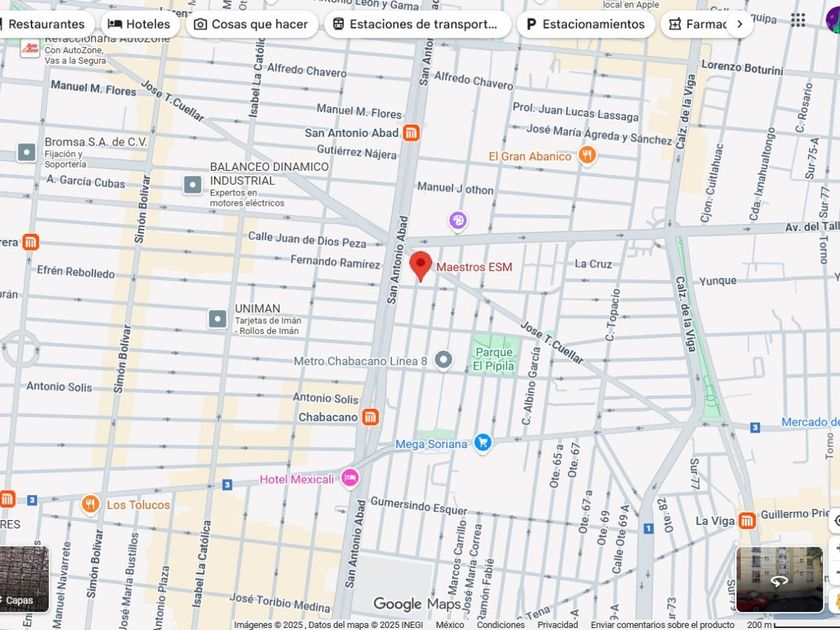
Task: Click the AutoZone store logo marker
Action: tap(29, 48)
